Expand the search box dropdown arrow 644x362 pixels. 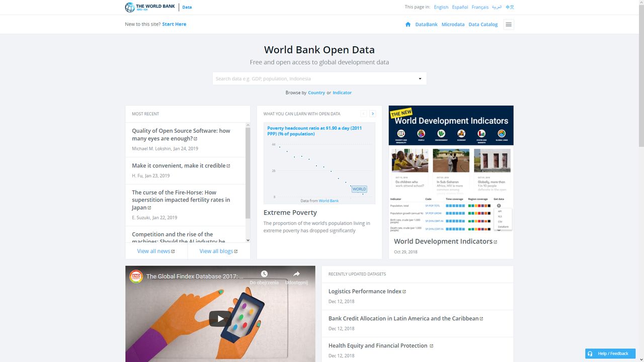420,78
